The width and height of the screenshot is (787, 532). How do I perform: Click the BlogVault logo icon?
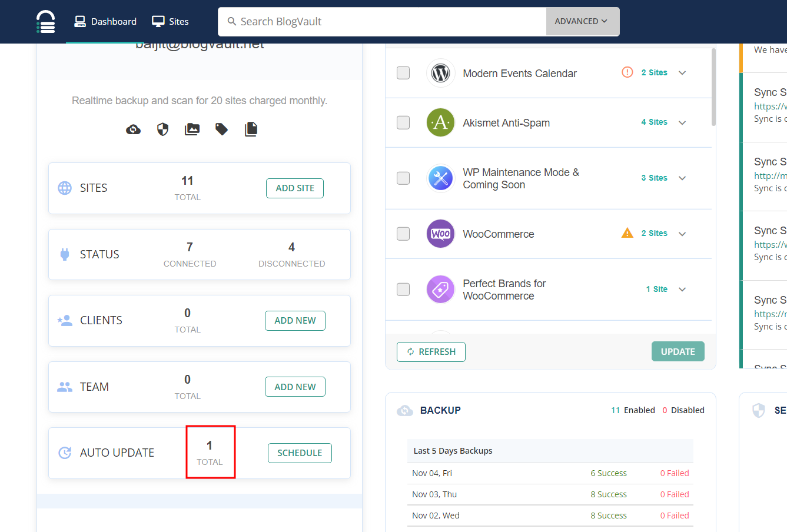45,22
